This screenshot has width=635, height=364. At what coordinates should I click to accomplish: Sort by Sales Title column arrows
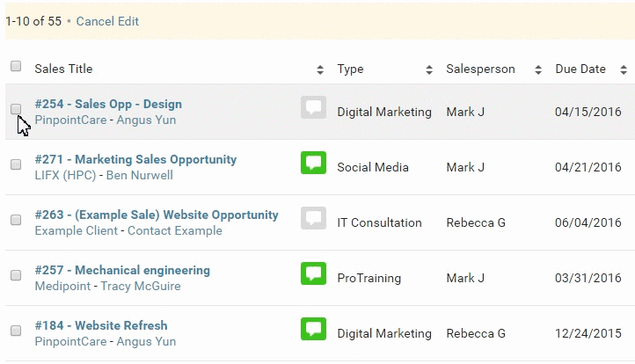320,69
